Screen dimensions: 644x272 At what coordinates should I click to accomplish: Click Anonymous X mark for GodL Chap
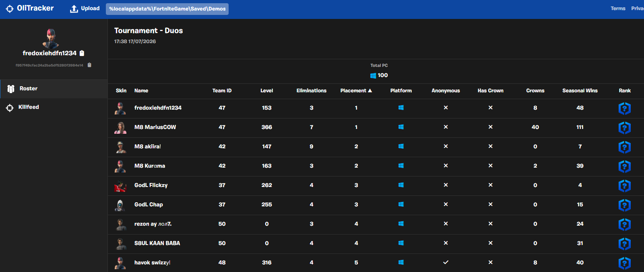tap(446, 204)
